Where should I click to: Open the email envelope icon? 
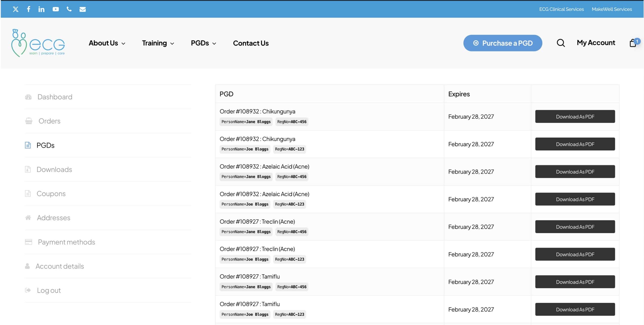point(83,9)
